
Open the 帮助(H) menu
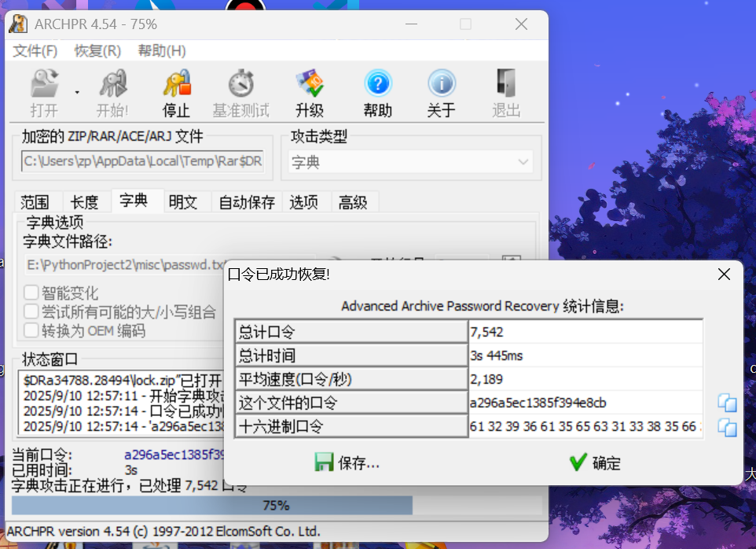[162, 50]
